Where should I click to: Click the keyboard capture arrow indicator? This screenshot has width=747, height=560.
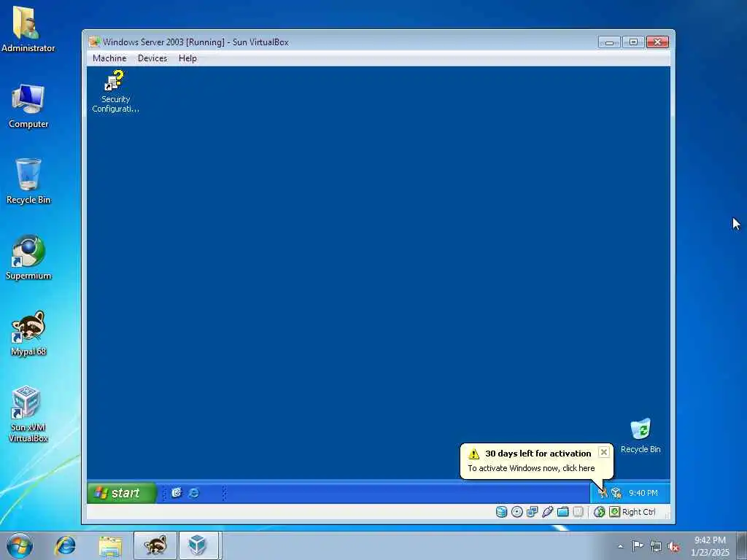click(x=614, y=512)
